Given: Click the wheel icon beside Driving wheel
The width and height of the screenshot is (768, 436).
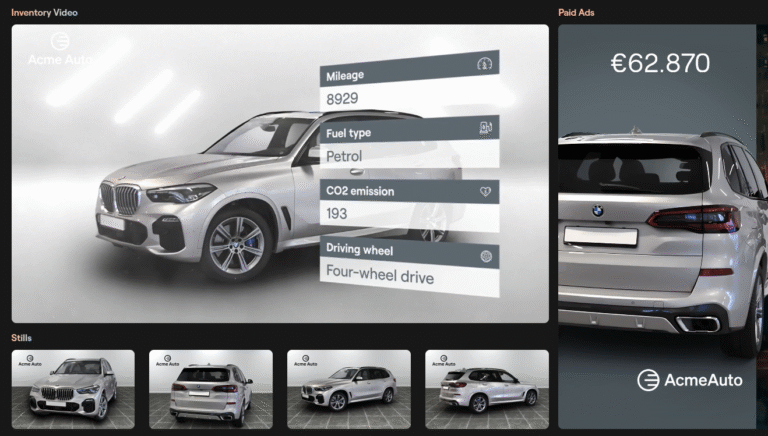Looking at the screenshot, I should 486,255.
